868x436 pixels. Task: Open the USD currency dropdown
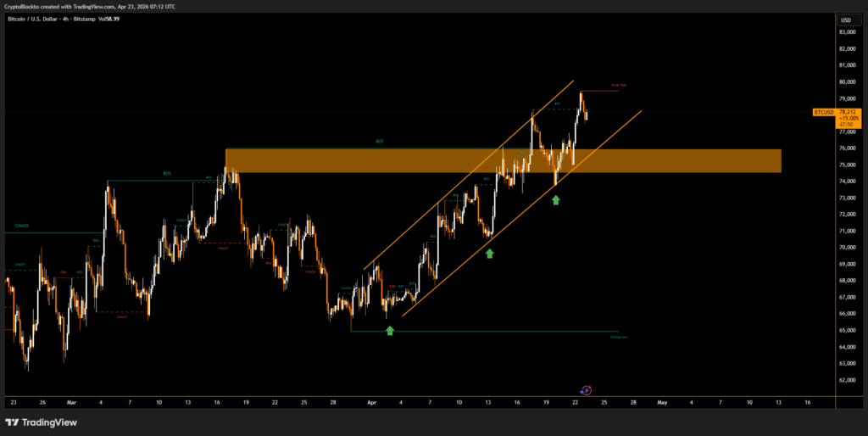click(x=845, y=20)
